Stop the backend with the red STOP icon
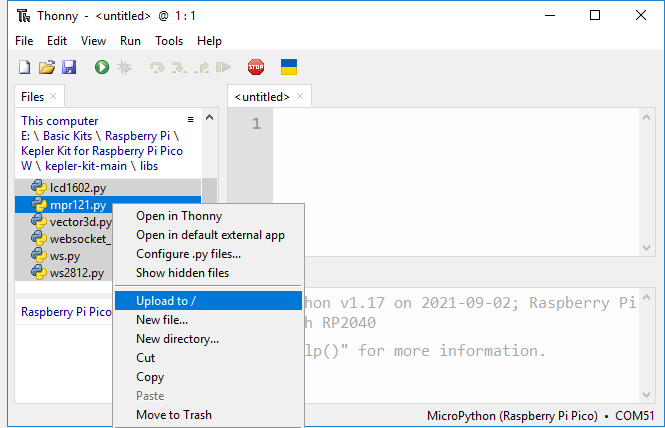Screen dimensions: 665x428 coord(256,67)
